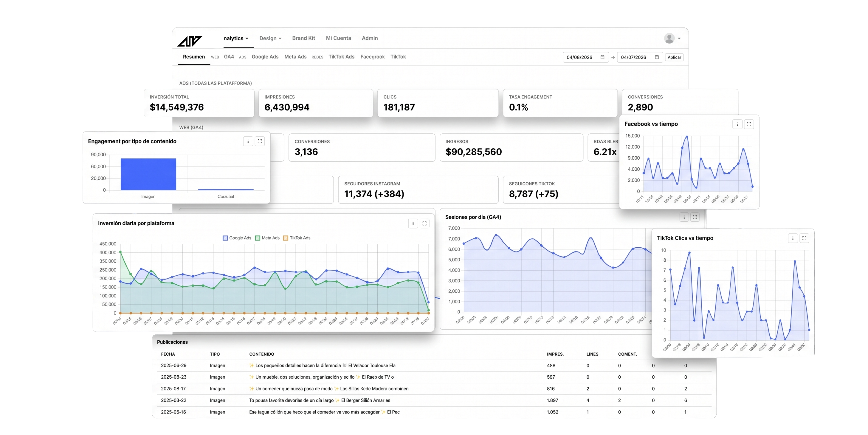The height and width of the screenshot is (435, 868).
Task: Open the Analytics dropdown menu
Action: point(236,38)
